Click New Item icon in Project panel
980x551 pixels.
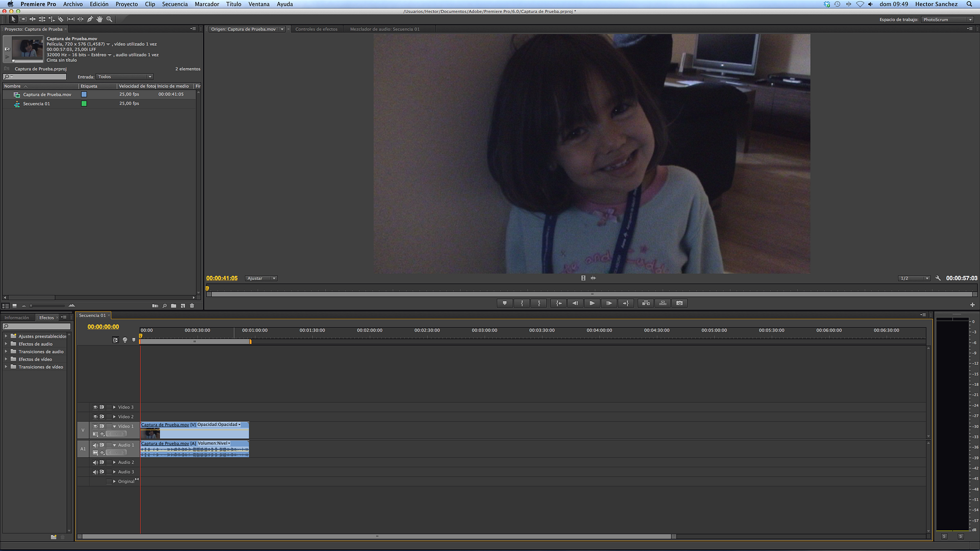pyautogui.click(x=183, y=306)
